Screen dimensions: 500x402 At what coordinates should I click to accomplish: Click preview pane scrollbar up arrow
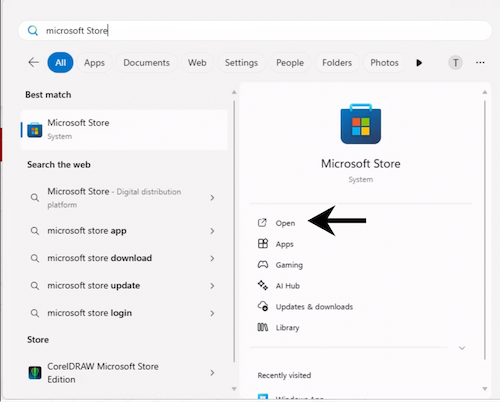coord(485,92)
